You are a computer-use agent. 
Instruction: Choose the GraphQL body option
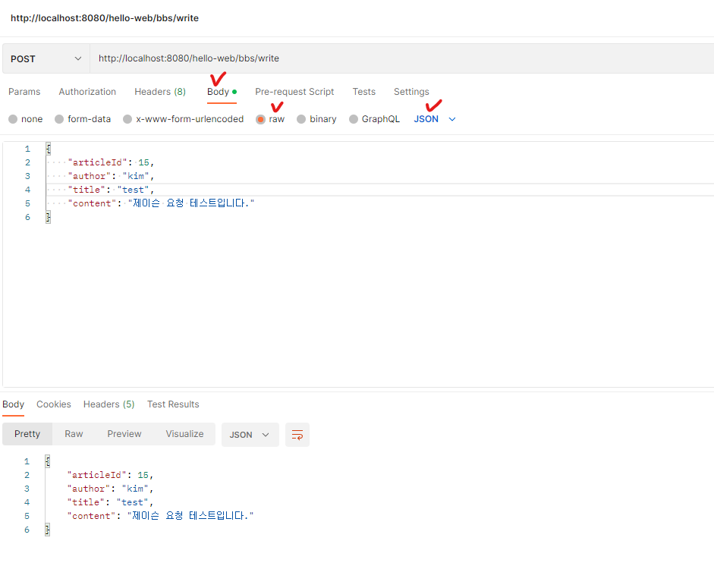[x=354, y=119]
